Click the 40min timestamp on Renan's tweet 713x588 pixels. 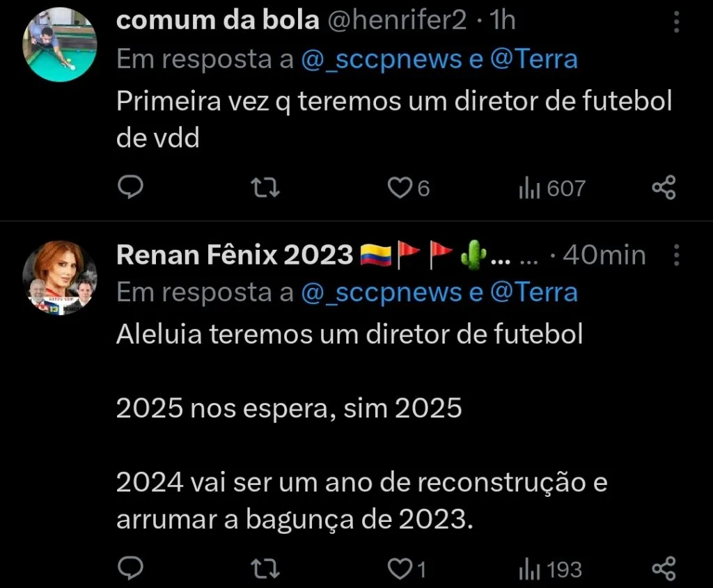[x=605, y=255]
